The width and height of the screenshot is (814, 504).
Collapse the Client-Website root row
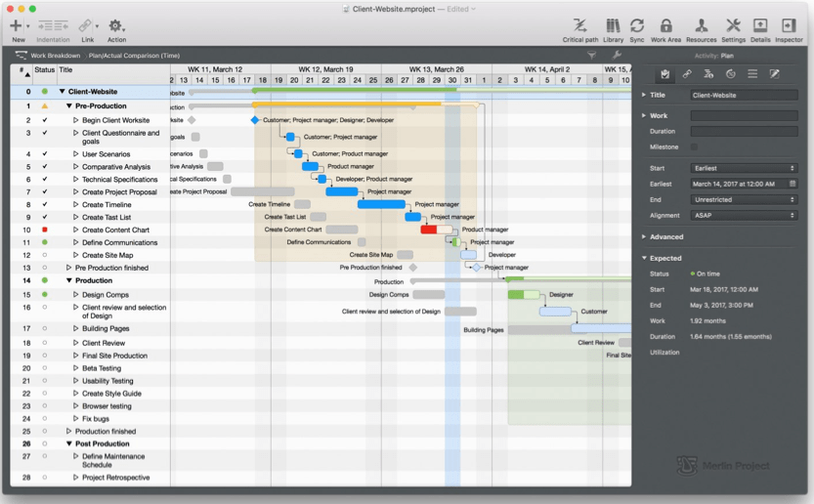pos(62,92)
